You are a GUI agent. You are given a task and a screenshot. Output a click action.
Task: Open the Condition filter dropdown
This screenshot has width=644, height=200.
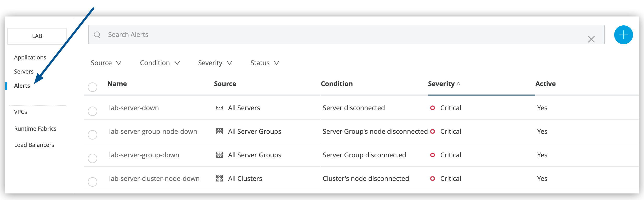160,63
